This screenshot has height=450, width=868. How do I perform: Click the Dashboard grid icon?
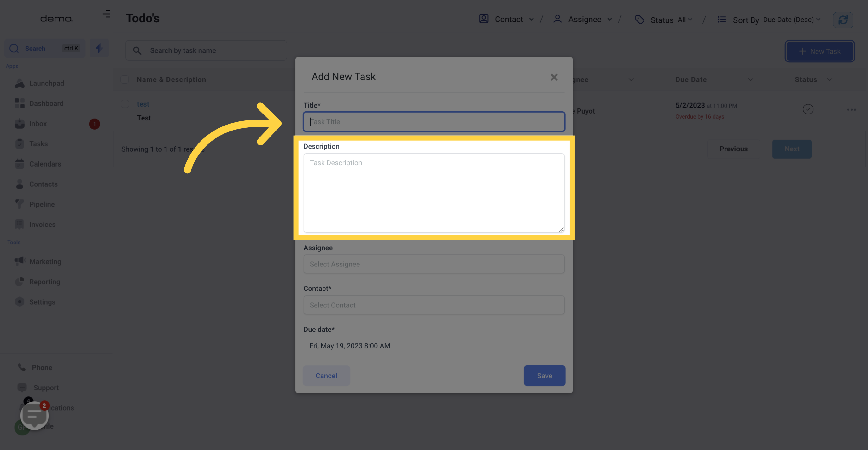coord(20,103)
